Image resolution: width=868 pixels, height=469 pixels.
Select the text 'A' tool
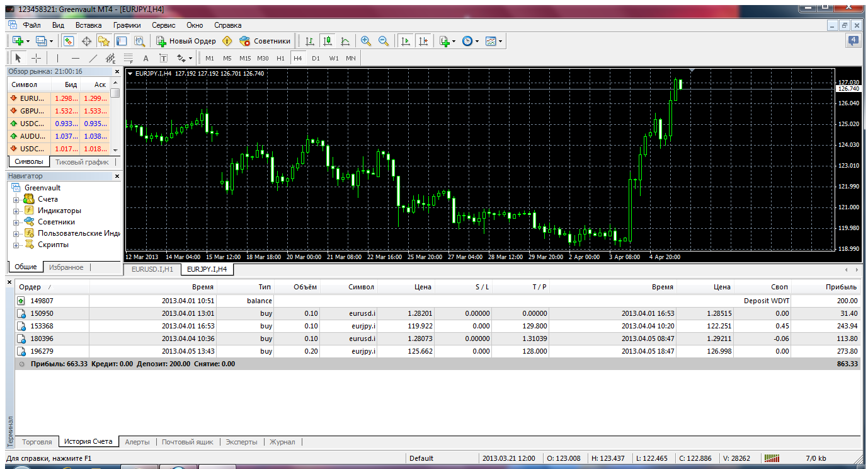coord(146,58)
